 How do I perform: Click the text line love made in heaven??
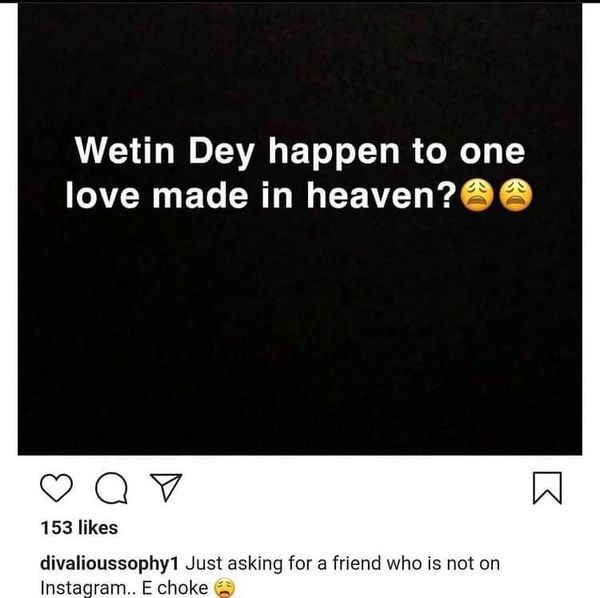(x=261, y=196)
